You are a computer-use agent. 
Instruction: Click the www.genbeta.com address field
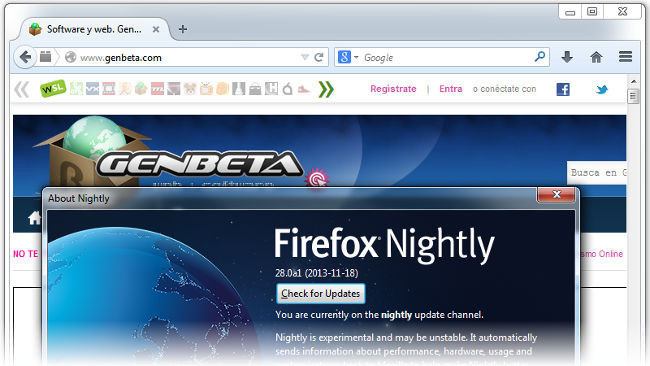tap(189, 58)
